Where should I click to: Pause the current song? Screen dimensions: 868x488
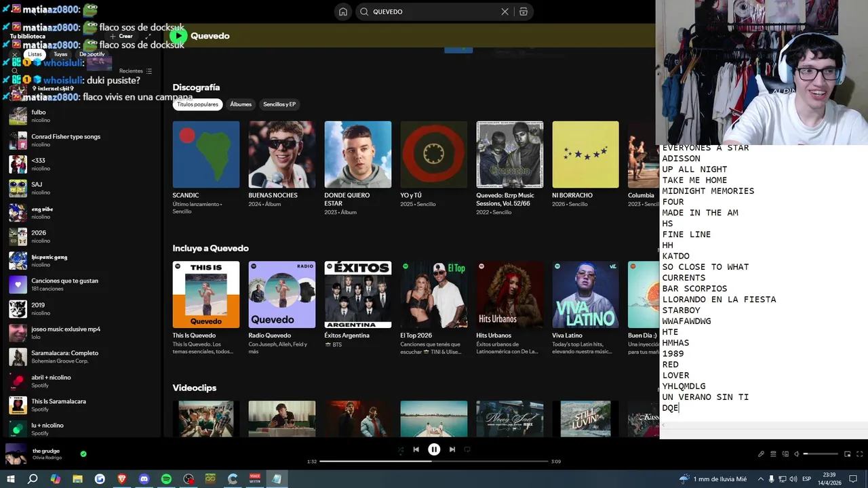point(434,449)
